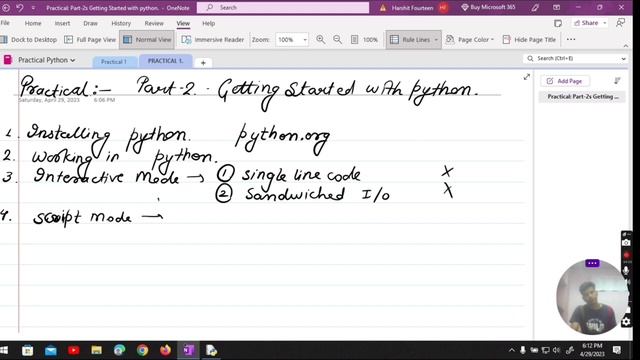This screenshot has height=360, width=640.
Task: Click the Zoom percentage field
Action: click(288, 40)
